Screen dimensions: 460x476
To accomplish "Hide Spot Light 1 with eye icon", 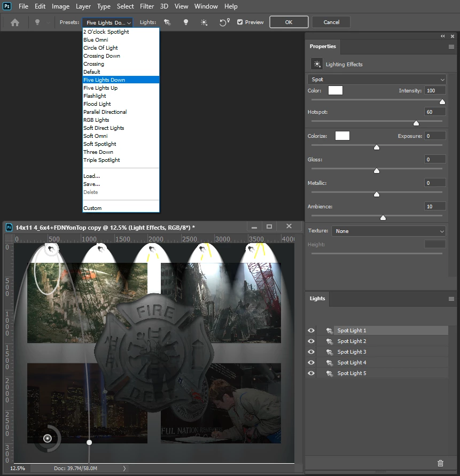I will tap(311, 331).
